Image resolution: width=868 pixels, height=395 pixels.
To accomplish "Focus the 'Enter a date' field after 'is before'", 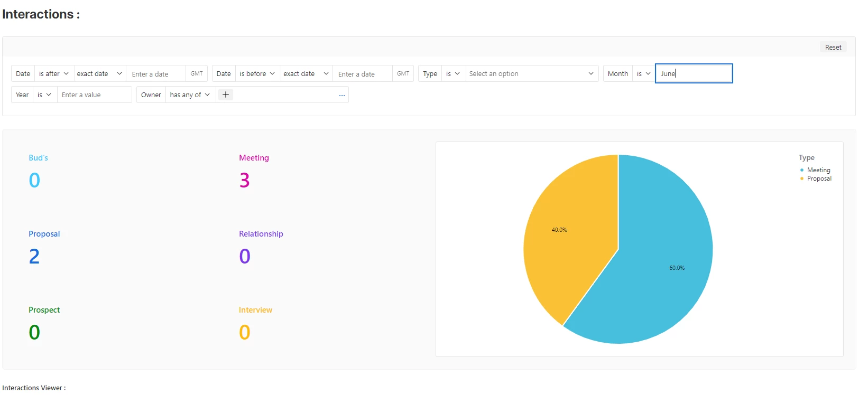I will (x=363, y=74).
